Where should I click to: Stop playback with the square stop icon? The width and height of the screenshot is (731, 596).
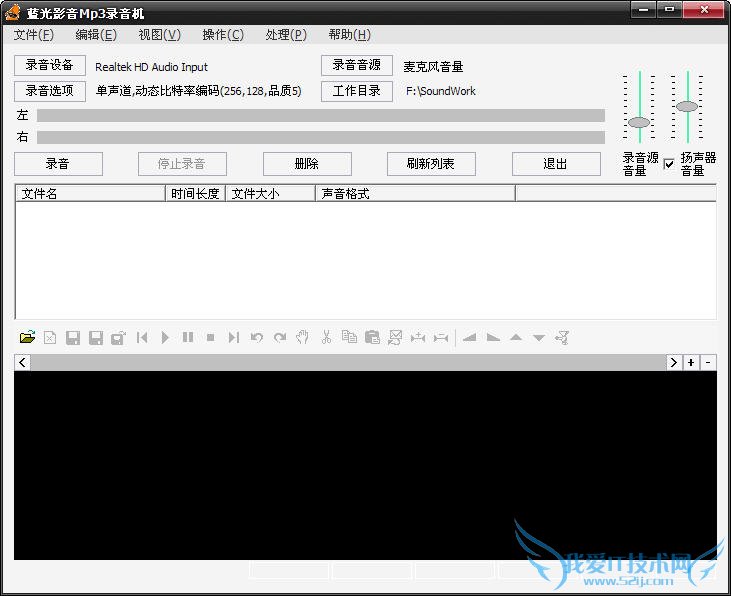pos(211,337)
